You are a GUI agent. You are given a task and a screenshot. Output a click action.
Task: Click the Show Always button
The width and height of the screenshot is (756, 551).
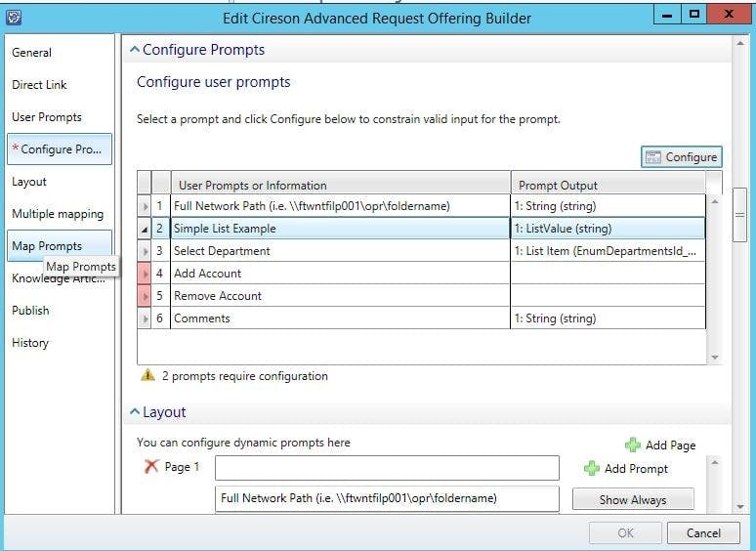pyautogui.click(x=633, y=500)
